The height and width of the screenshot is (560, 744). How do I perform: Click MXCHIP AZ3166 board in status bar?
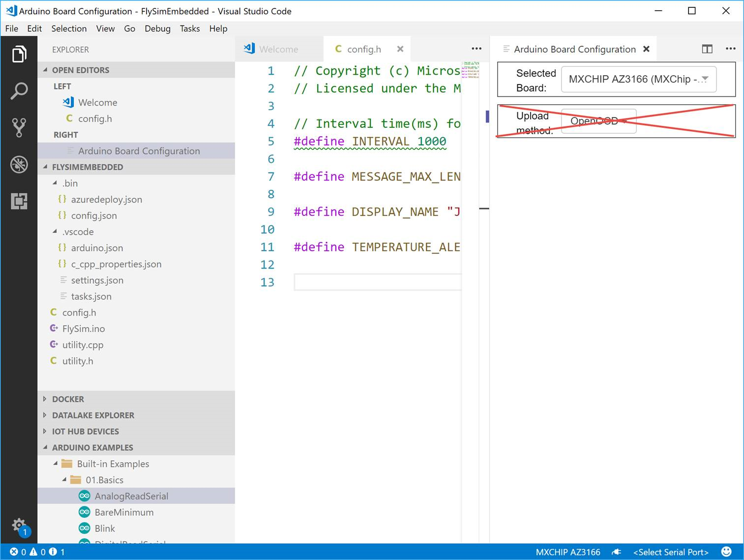click(x=568, y=552)
